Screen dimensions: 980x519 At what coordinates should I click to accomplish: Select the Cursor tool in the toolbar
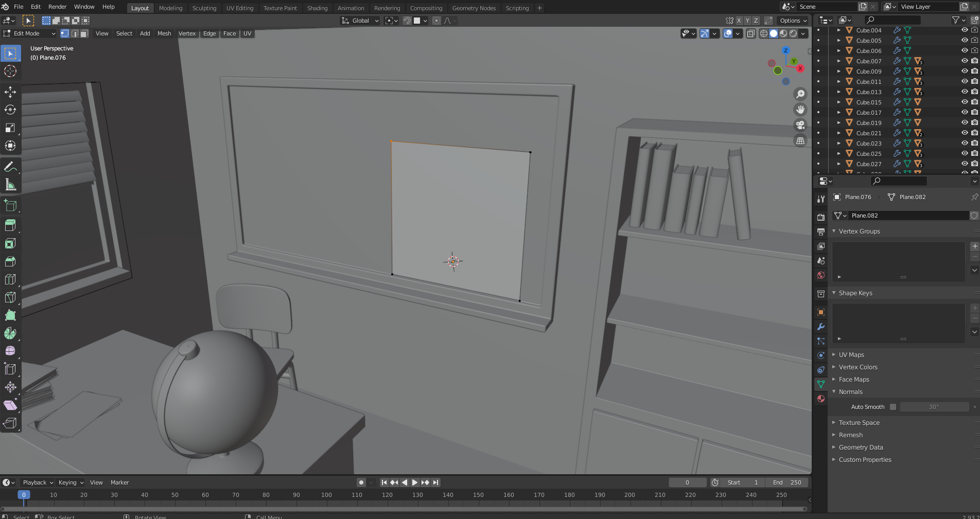[10, 71]
